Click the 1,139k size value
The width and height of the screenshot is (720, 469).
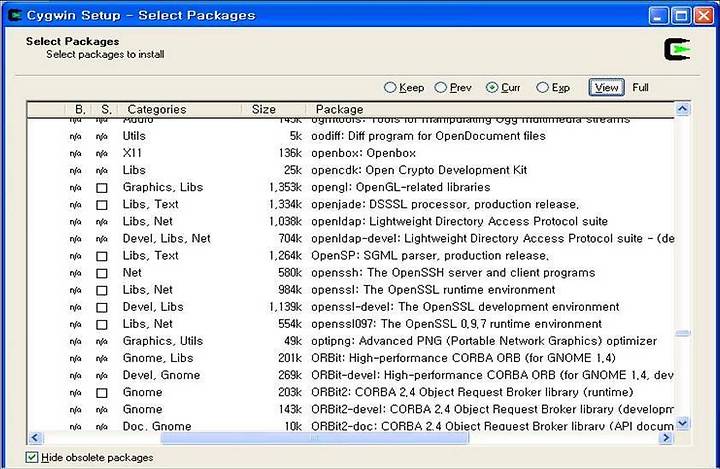(286, 306)
